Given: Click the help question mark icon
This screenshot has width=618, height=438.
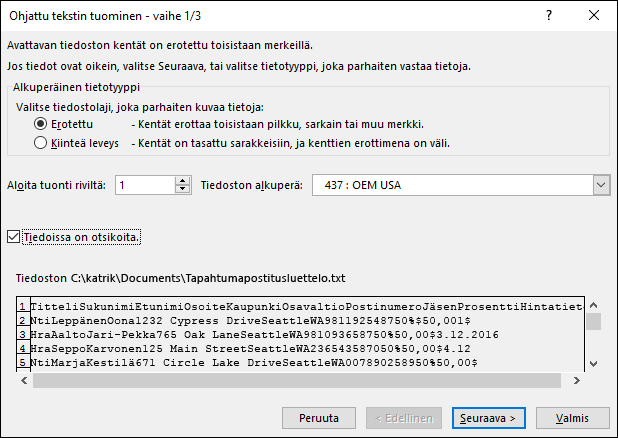Looking at the screenshot, I should point(549,15).
